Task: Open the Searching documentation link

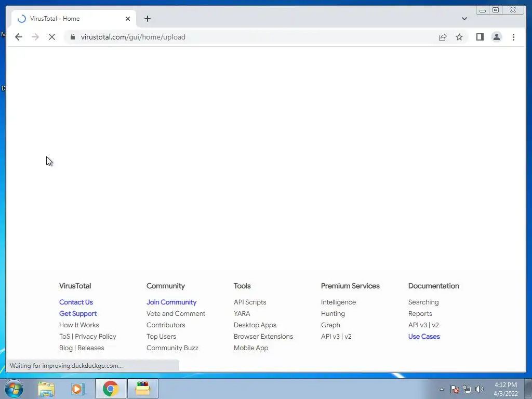Action: pos(423,302)
